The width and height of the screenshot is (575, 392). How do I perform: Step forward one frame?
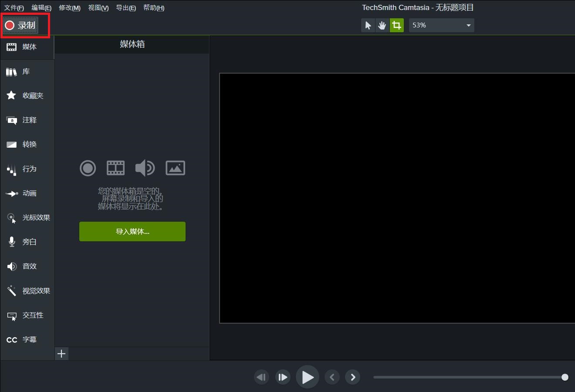point(283,377)
